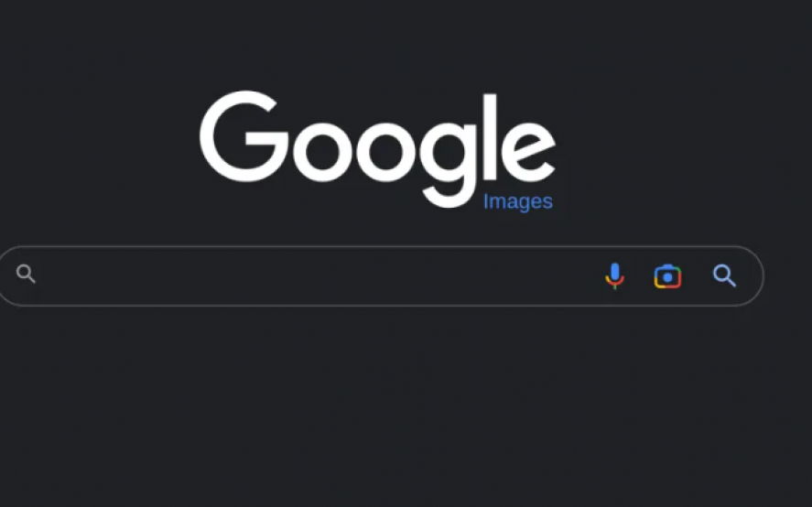Start a voice search with the microphone icon
This screenshot has height=507, width=812.
click(x=614, y=276)
